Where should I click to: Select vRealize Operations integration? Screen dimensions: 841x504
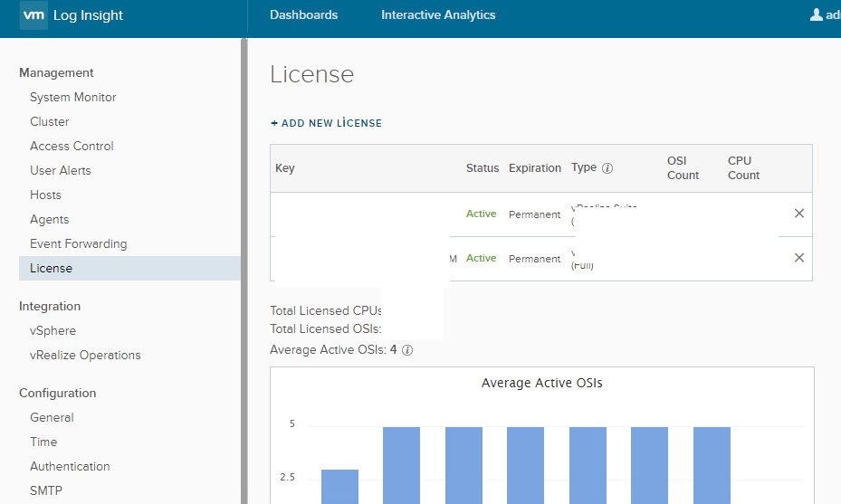85,356
